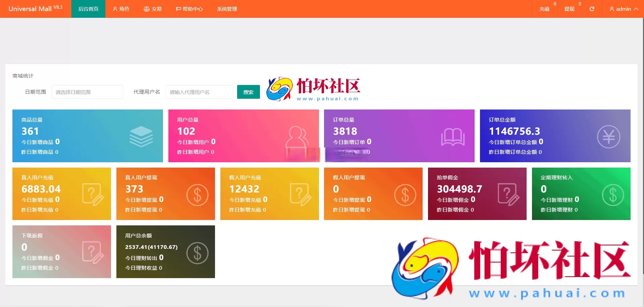
Task: Click the 日期范围 date range field
Action: [87, 92]
